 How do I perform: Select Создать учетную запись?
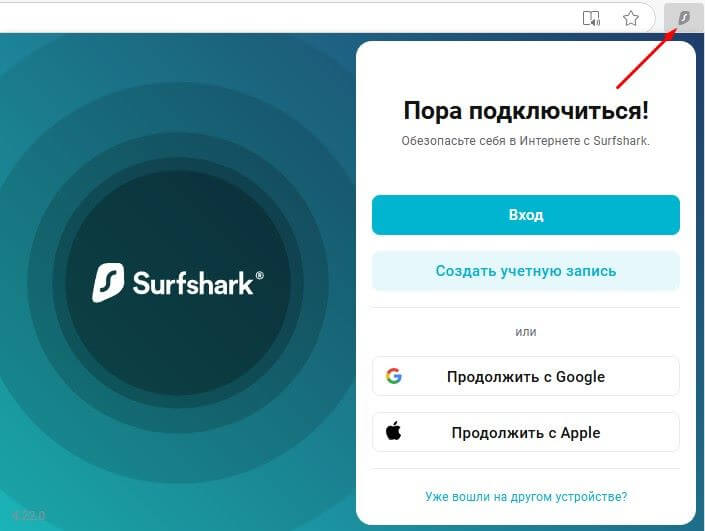(526, 271)
